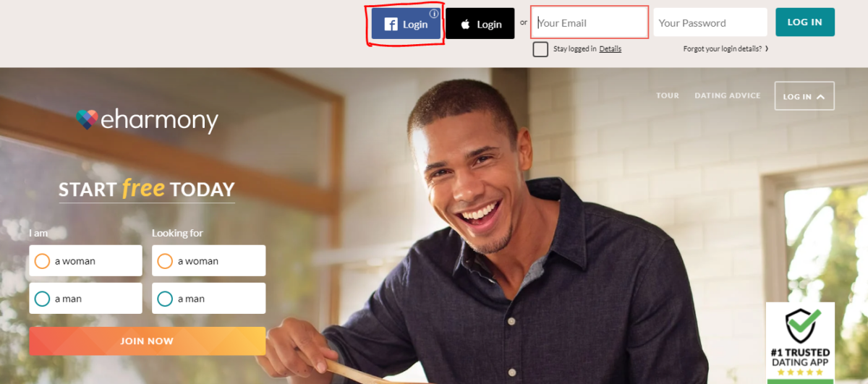This screenshot has height=384, width=868.
Task: Collapse the LOG IN panel using its chevron
Action: tap(821, 96)
